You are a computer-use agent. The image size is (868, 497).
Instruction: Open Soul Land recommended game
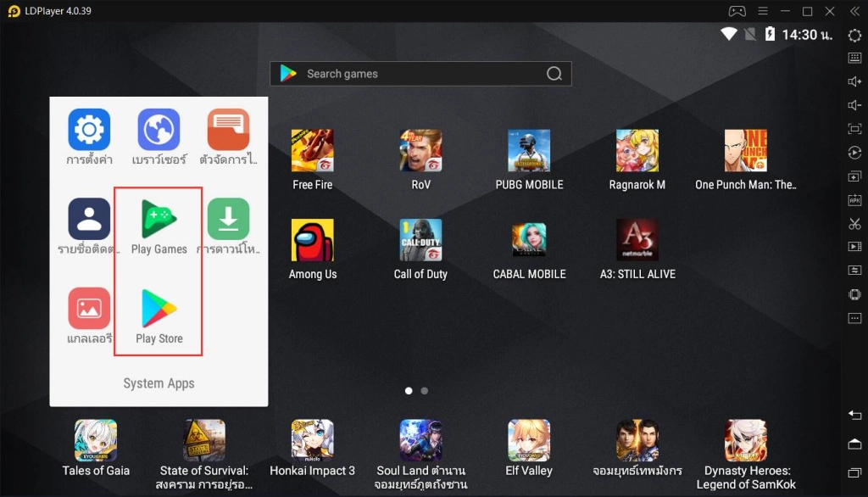tap(420, 440)
